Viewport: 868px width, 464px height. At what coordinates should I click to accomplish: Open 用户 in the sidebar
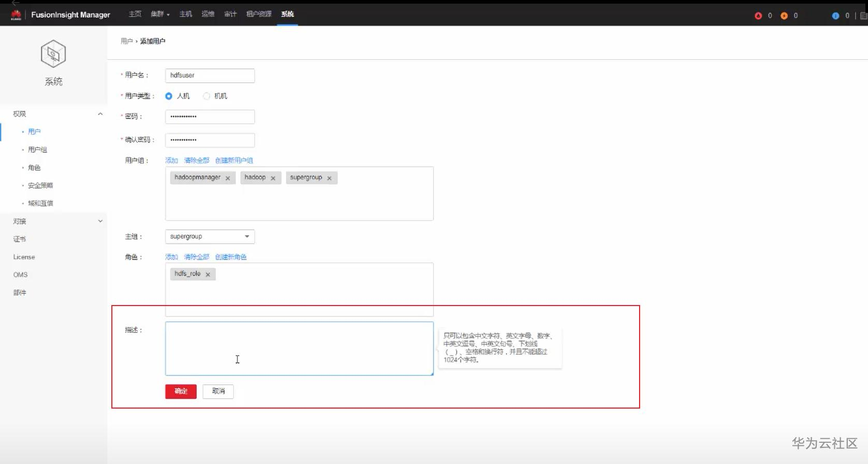point(34,132)
